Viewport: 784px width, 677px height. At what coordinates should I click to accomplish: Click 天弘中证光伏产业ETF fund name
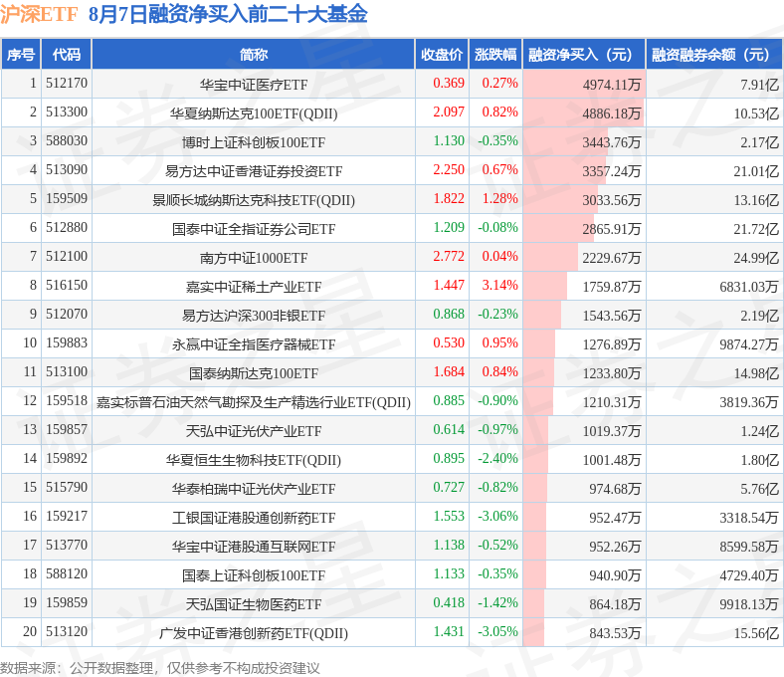[x=254, y=431]
